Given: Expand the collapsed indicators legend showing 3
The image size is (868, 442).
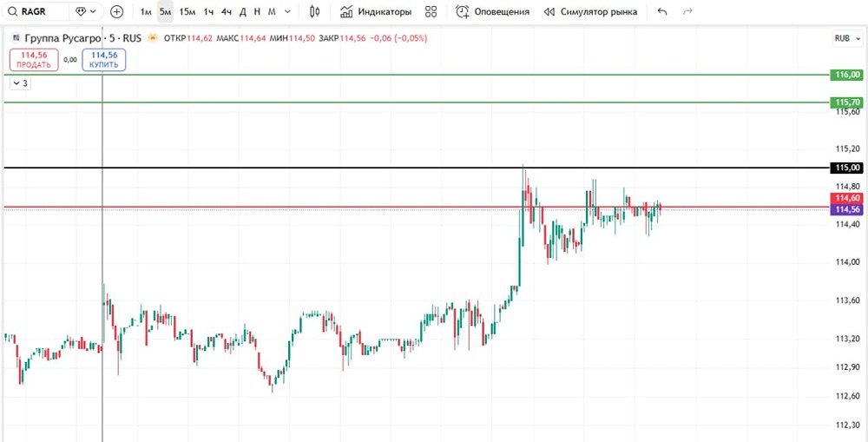Looking at the screenshot, I should pos(21,83).
